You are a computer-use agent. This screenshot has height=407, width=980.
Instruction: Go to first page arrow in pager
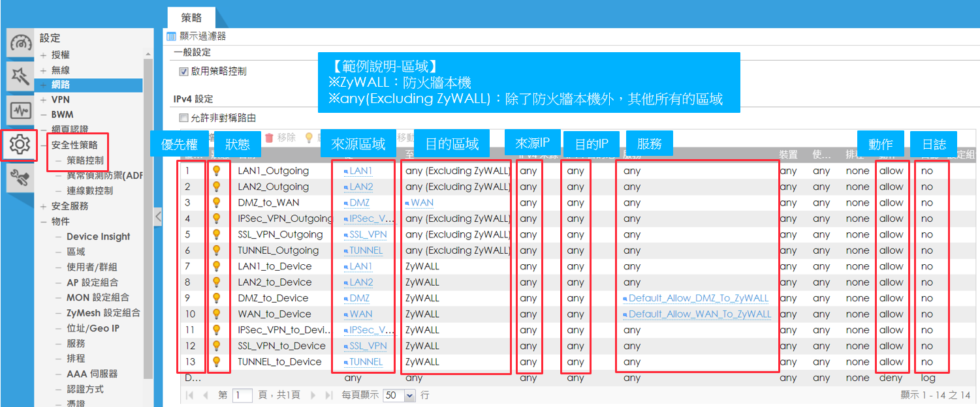(190, 395)
